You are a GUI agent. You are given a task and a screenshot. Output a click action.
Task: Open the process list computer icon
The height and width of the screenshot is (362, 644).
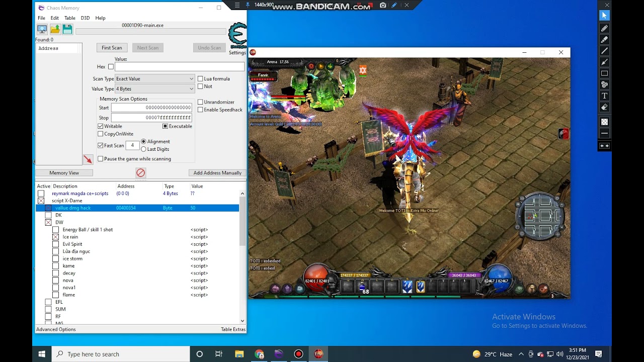tap(42, 30)
